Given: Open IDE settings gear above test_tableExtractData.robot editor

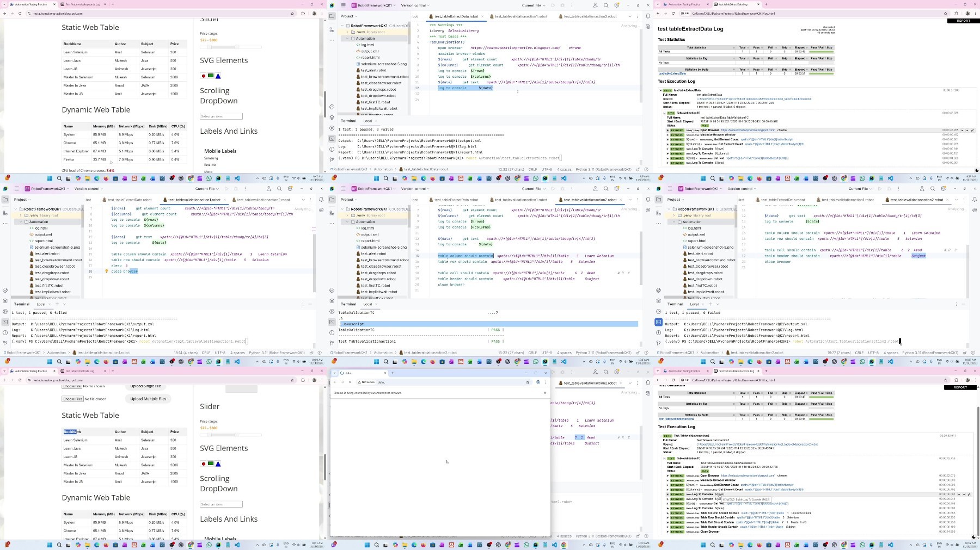Looking at the screenshot, I should pyautogui.click(x=617, y=5).
